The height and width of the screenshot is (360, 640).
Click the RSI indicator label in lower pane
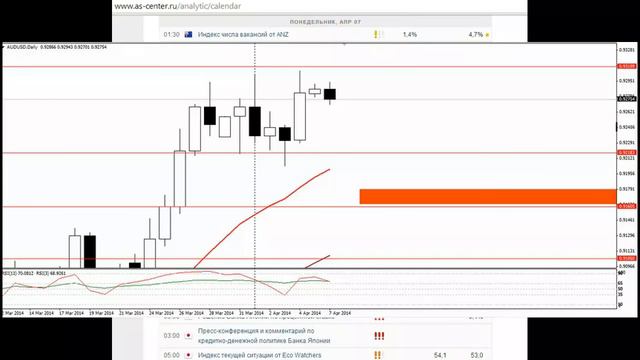pos(34,273)
